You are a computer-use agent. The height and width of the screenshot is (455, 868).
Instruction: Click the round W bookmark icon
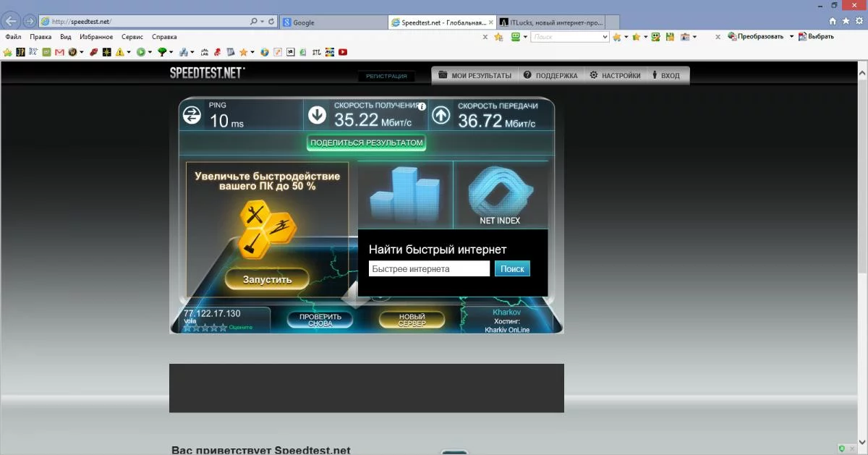pos(72,52)
